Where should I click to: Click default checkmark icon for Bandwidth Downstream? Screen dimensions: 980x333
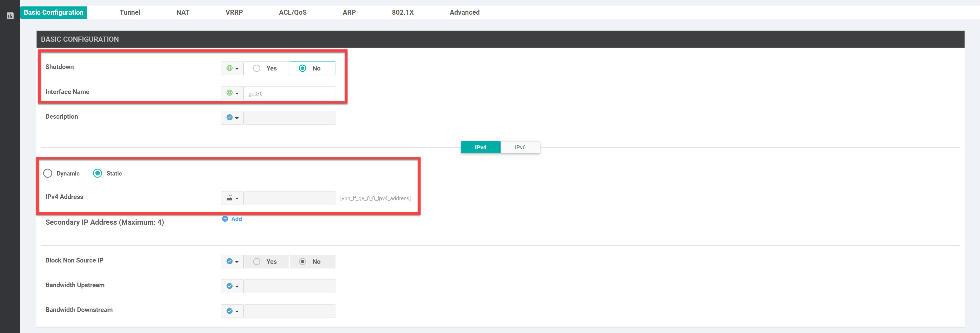(x=229, y=311)
